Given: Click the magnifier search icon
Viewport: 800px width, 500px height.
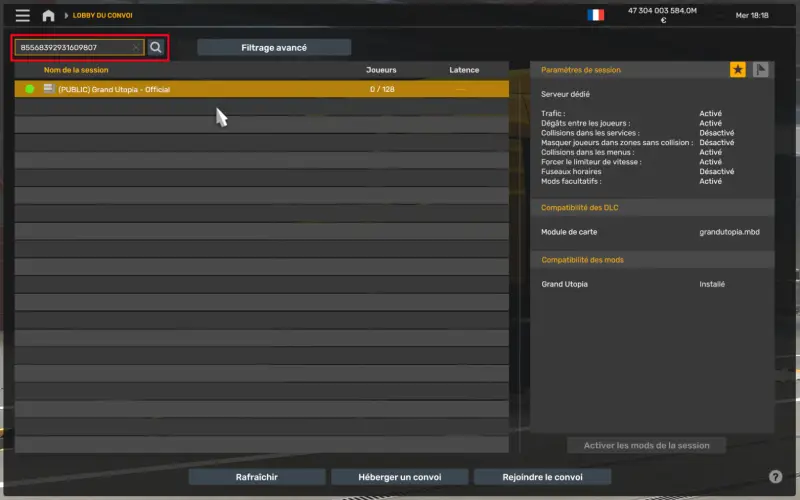Looking at the screenshot, I should (156, 47).
